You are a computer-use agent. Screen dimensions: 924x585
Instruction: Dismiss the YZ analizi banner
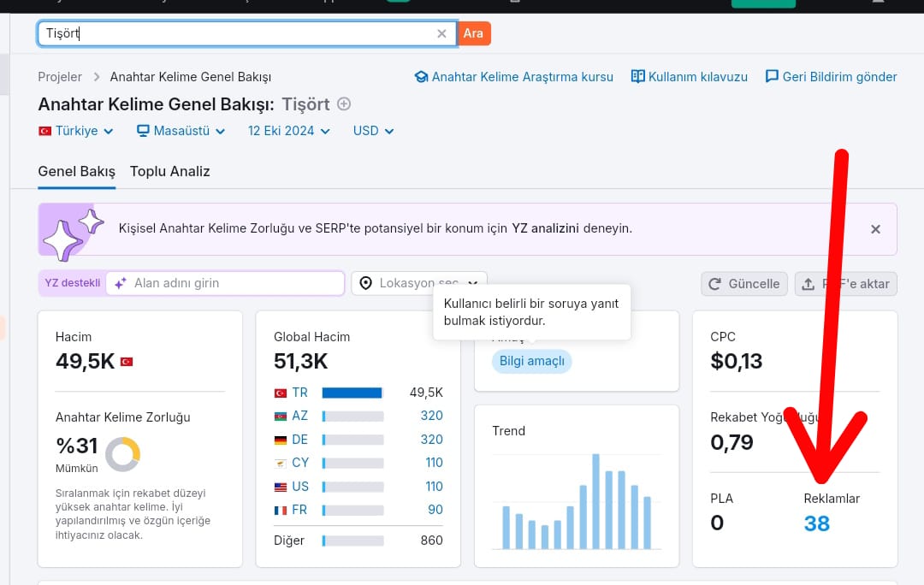coord(876,229)
